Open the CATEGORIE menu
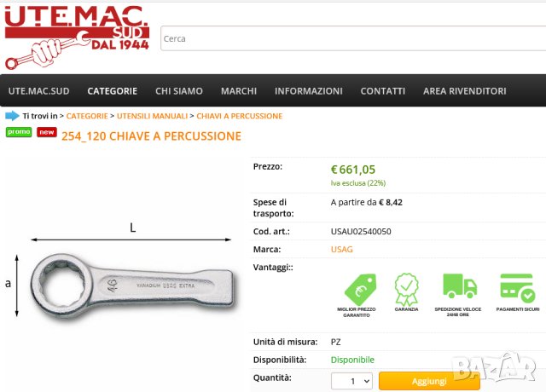 coord(112,91)
